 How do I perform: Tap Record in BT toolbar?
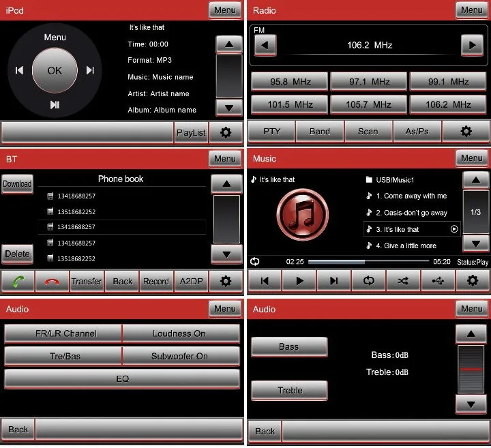click(x=156, y=282)
